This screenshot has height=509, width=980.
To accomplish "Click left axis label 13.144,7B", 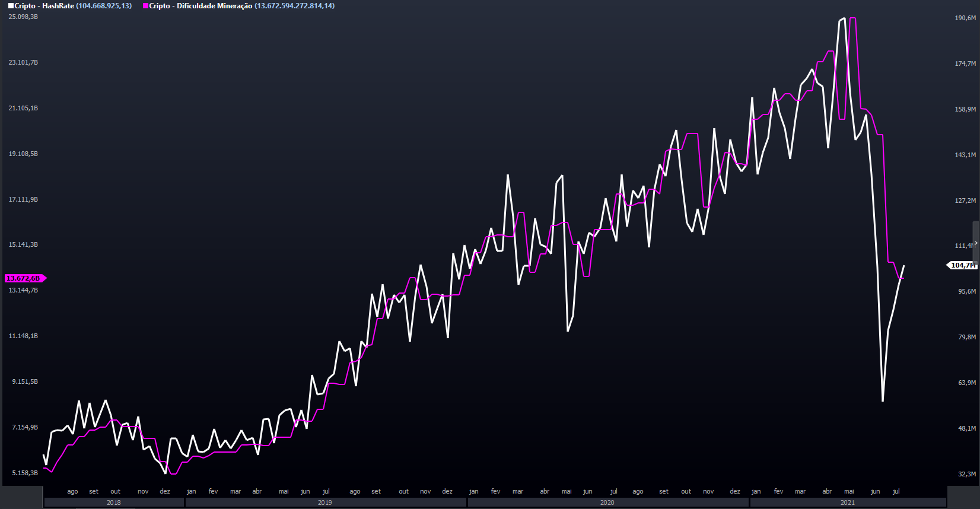I will pos(23,290).
